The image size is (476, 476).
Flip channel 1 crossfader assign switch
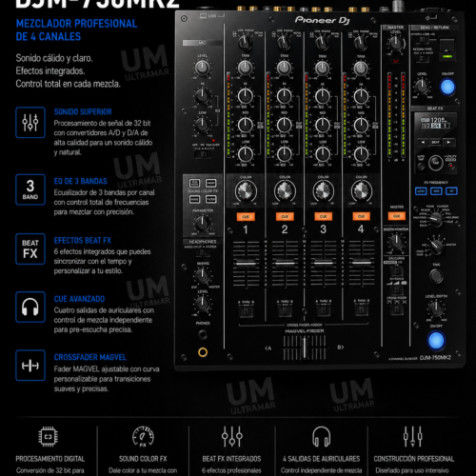click(246, 311)
